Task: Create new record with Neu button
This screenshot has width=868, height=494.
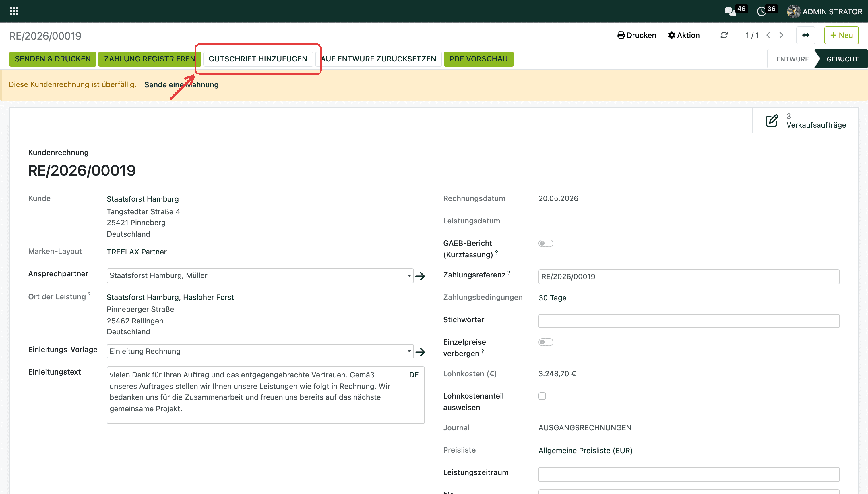Action: [841, 35]
